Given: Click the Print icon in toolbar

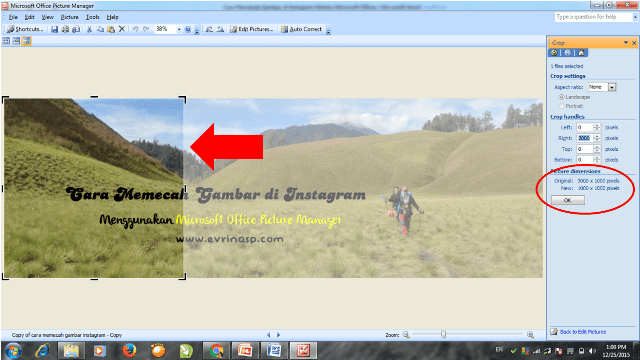Looking at the screenshot, I should point(65,29).
